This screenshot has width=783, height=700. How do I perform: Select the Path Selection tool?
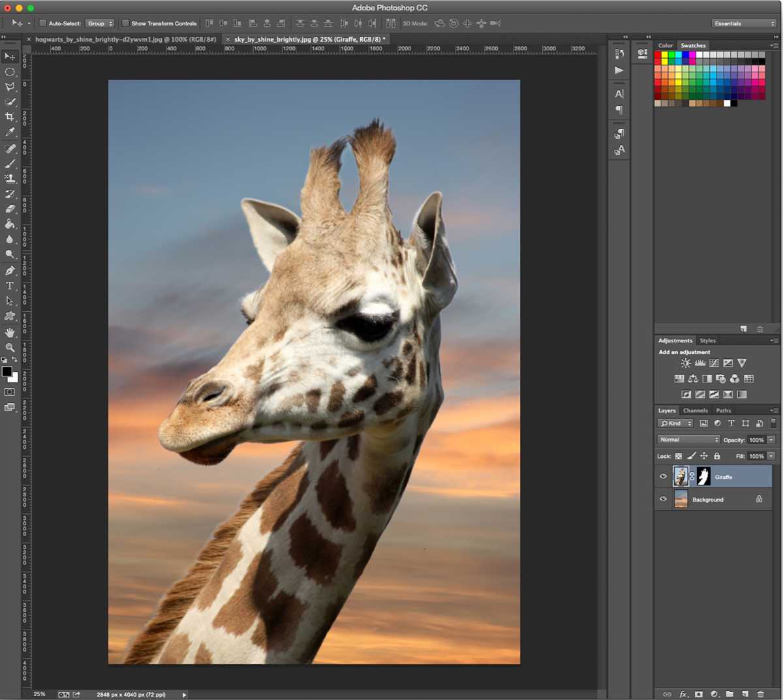click(x=10, y=301)
